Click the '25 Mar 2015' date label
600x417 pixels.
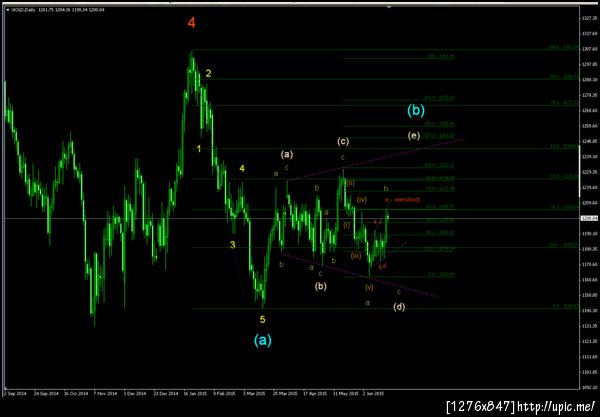click(285, 393)
